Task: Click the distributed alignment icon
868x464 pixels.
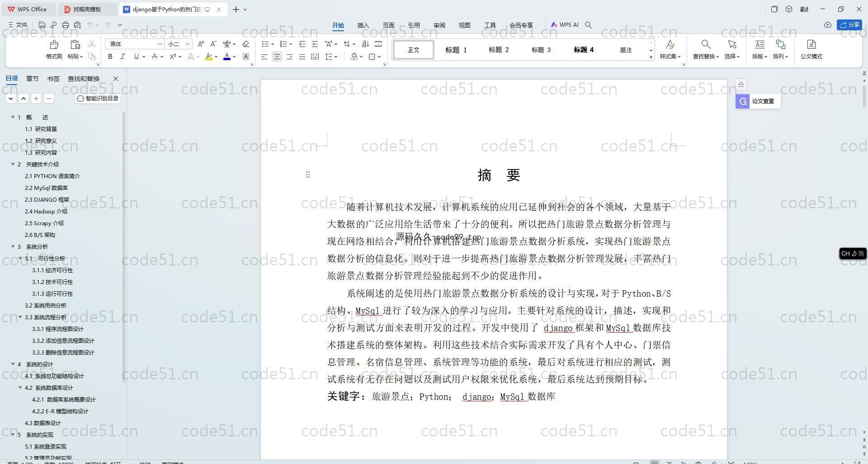Action: coord(315,57)
